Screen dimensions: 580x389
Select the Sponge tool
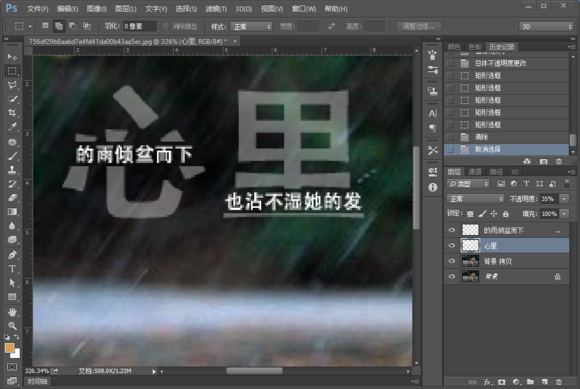click(x=12, y=240)
